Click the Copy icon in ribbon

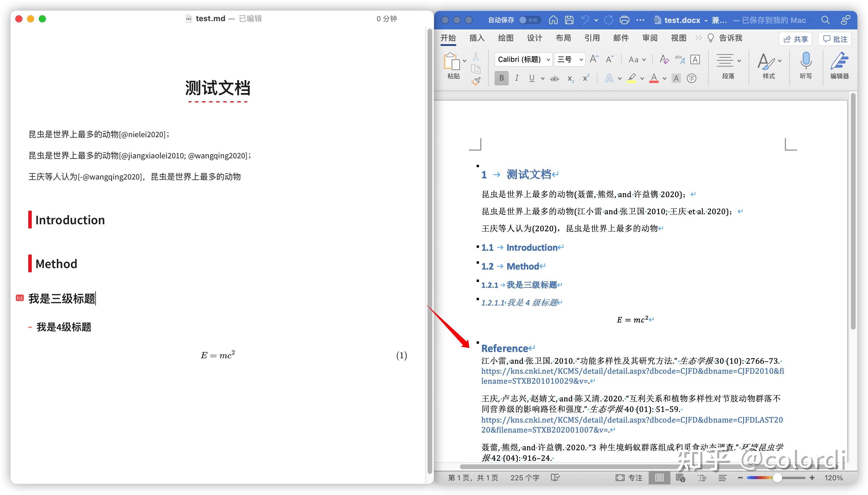(475, 69)
